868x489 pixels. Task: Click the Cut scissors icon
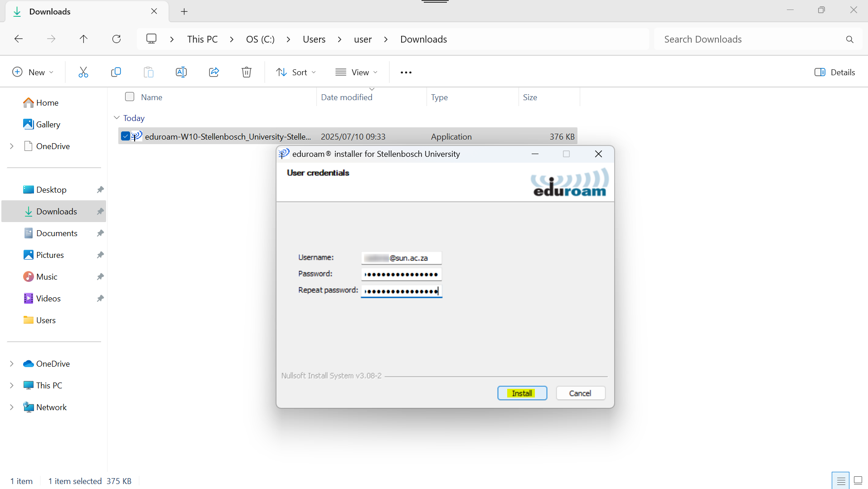(83, 72)
